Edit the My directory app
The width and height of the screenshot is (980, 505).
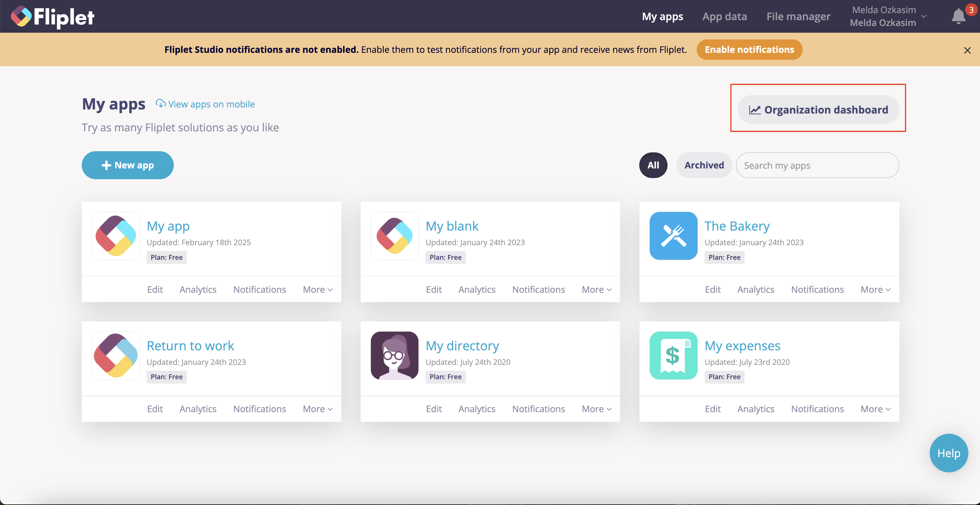(x=434, y=409)
